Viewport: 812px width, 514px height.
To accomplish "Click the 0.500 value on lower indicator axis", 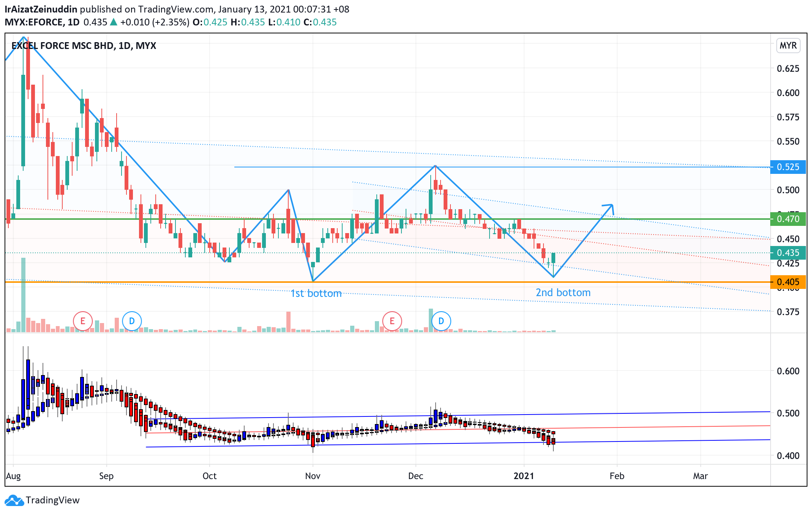I will point(788,413).
